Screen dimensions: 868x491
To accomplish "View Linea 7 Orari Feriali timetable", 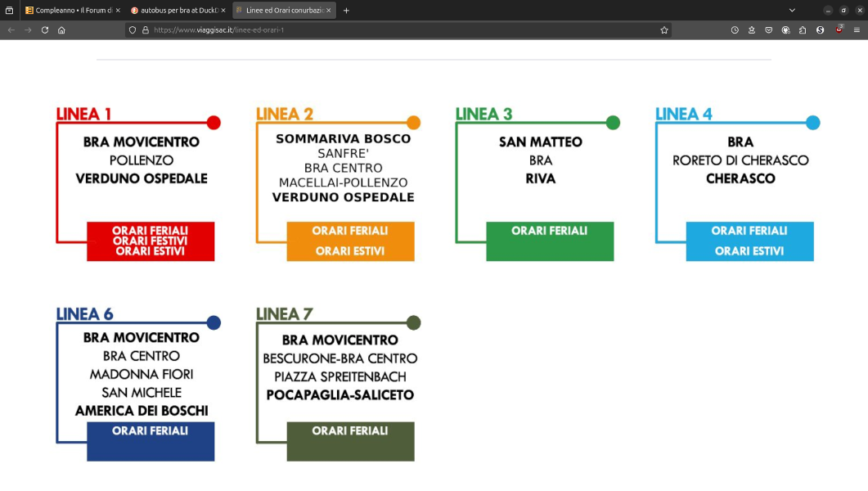I will pos(350,431).
